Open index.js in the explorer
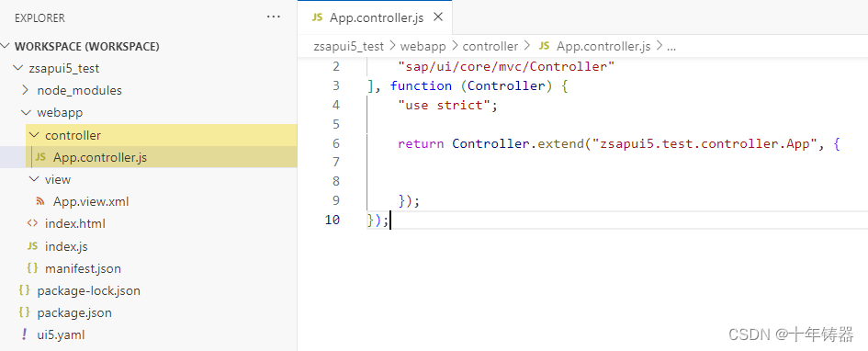 [x=66, y=246]
